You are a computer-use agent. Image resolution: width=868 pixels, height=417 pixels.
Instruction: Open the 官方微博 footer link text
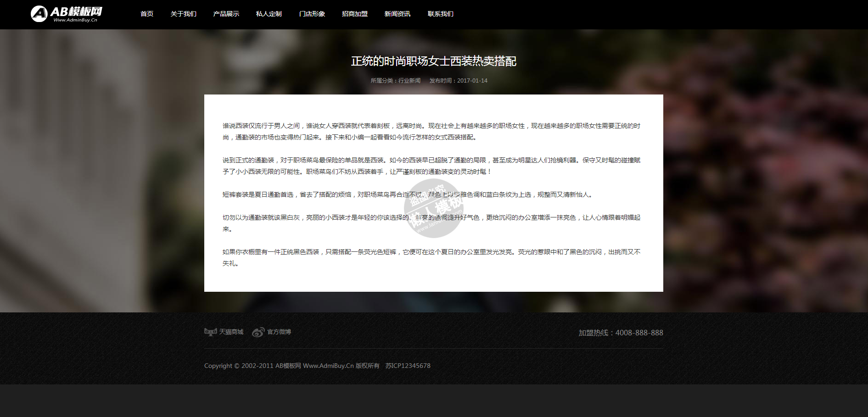(x=279, y=332)
